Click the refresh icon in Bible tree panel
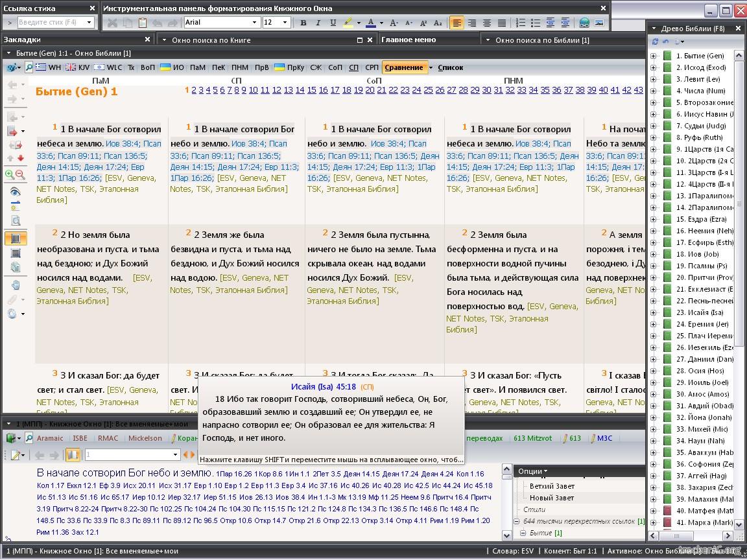This screenshot has width=747, height=560. [655, 41]
